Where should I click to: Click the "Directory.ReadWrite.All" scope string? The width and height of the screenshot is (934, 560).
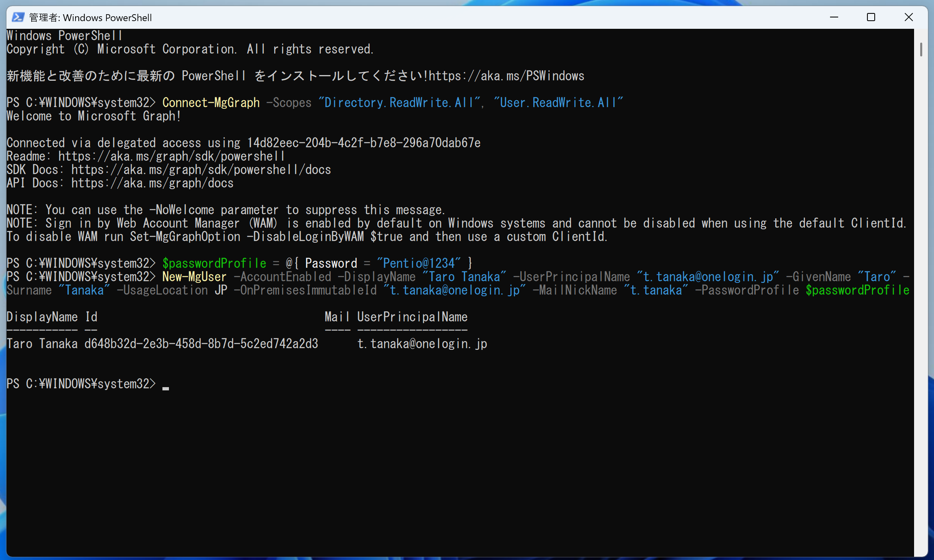click(x=400, y=103)
